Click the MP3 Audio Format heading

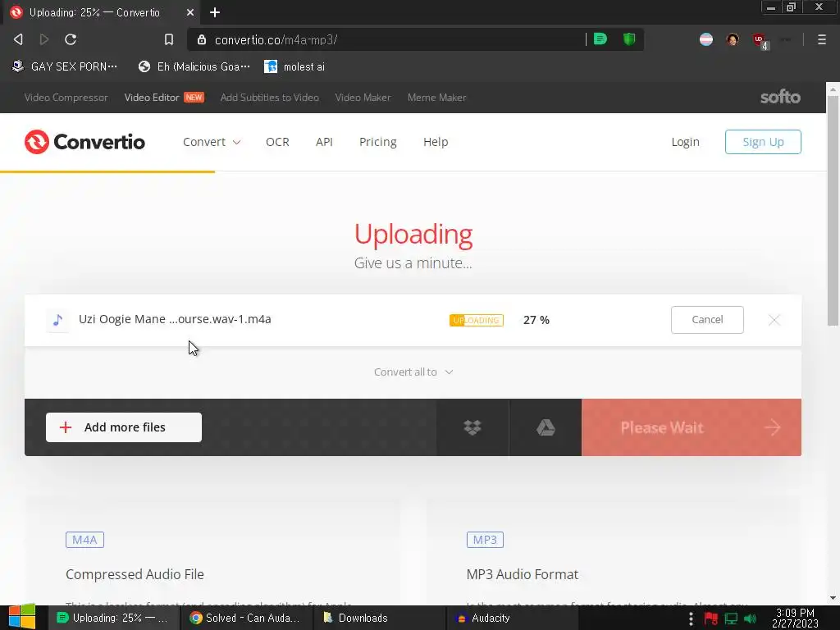[x=523, y=574]
